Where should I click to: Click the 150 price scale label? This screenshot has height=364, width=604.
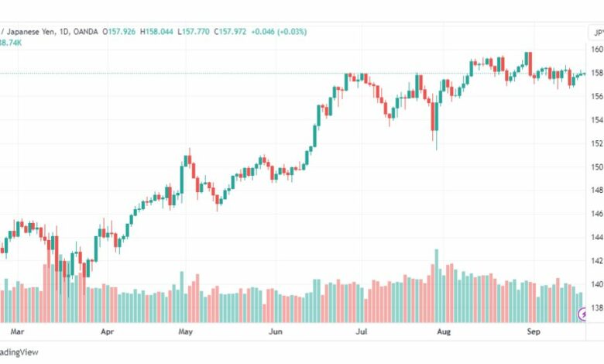click(598, 167)
